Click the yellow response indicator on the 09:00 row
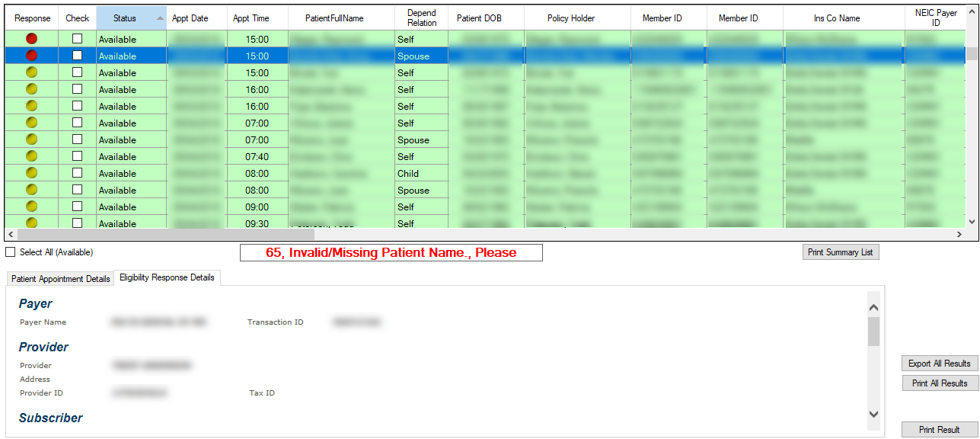 pyautogui.click(x=30, y=207)
